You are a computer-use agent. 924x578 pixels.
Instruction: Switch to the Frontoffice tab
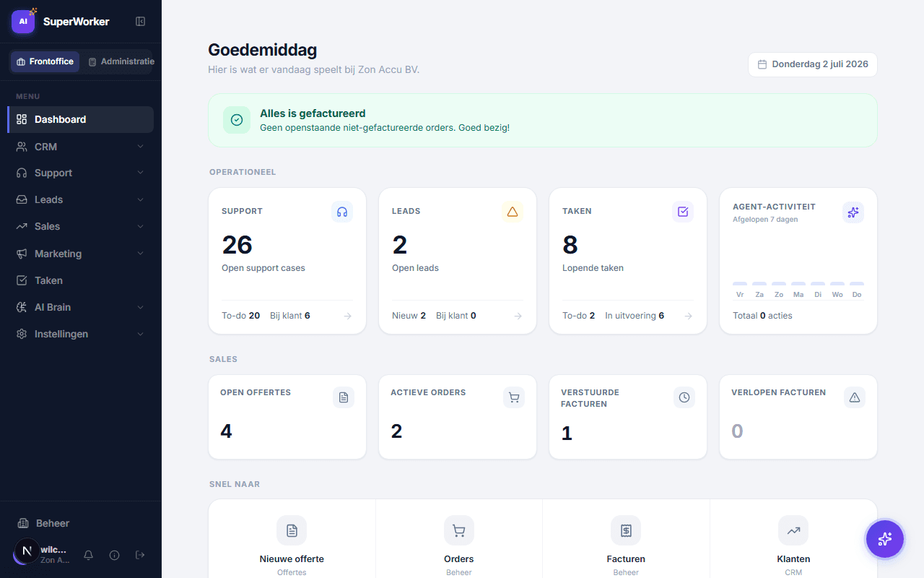pos(45,61)
